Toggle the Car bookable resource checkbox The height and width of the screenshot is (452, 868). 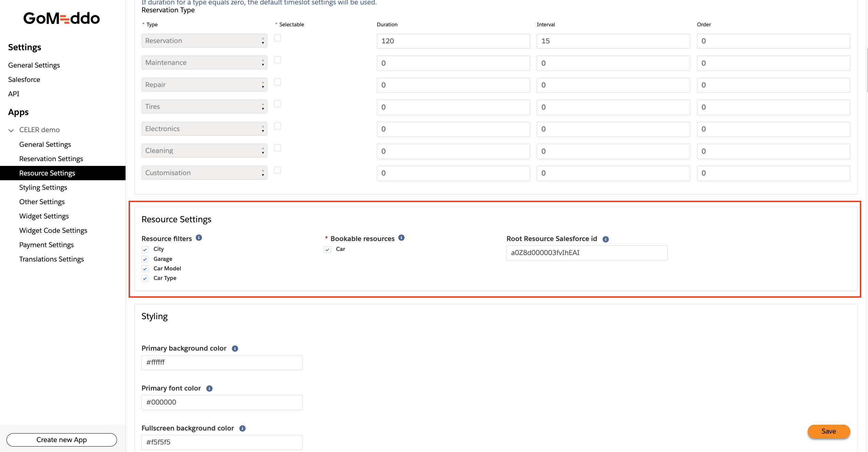point(328,250)
